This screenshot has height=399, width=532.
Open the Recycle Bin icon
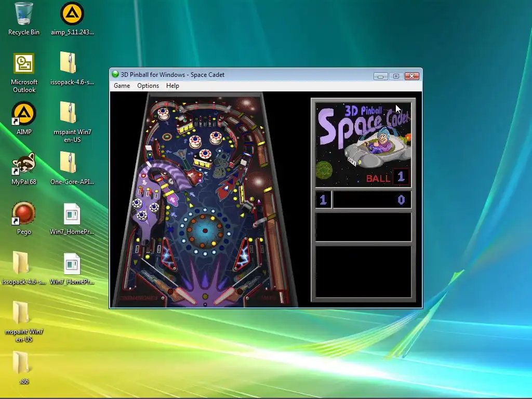(x=24, y=19)
